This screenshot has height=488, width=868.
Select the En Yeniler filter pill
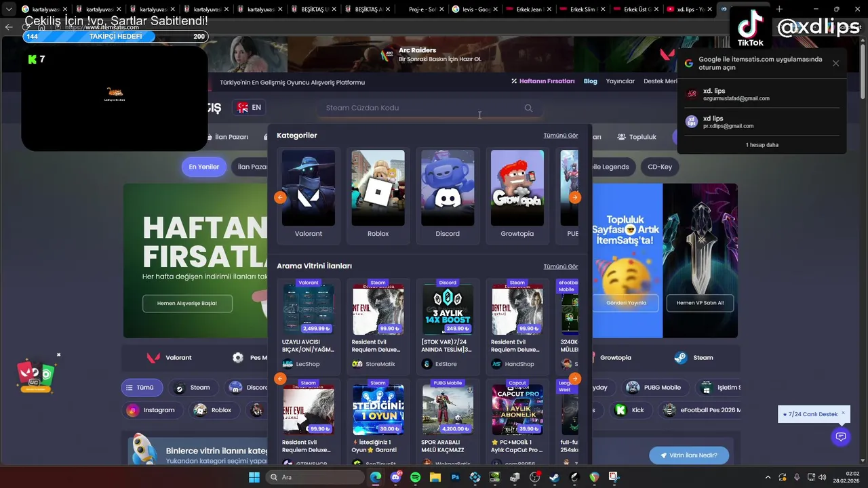pyautogui.click(x=203, y=167)
